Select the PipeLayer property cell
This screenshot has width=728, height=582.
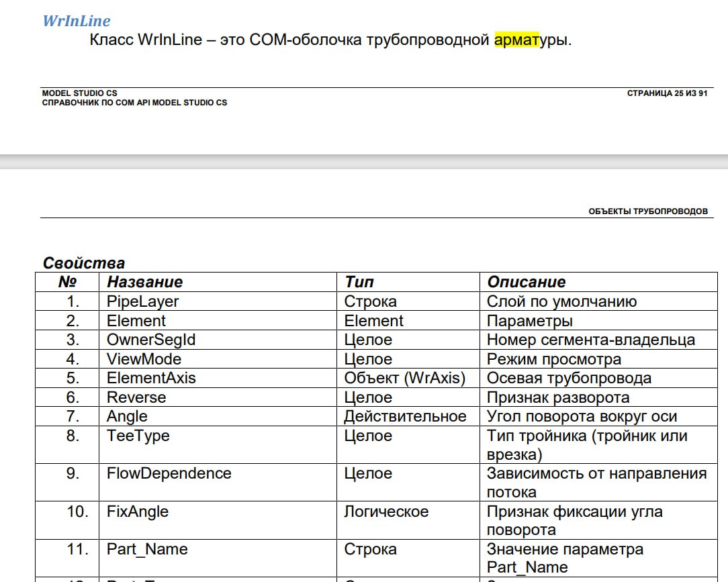[143, 301]
